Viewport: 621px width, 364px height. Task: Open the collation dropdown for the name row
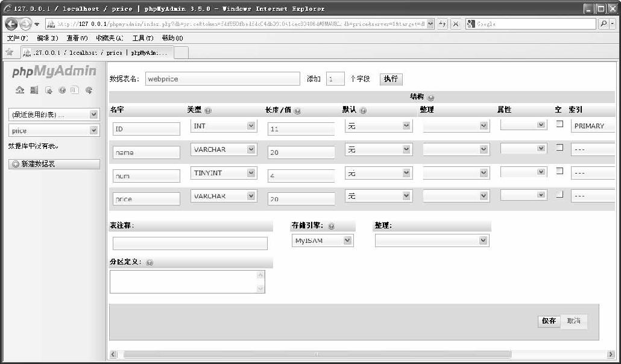tap(456, 149)
